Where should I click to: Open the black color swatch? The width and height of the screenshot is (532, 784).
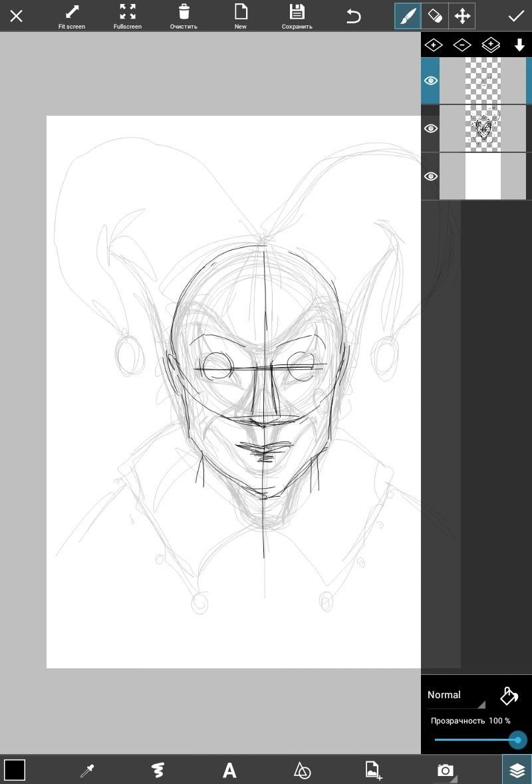[x=15, y=769]
